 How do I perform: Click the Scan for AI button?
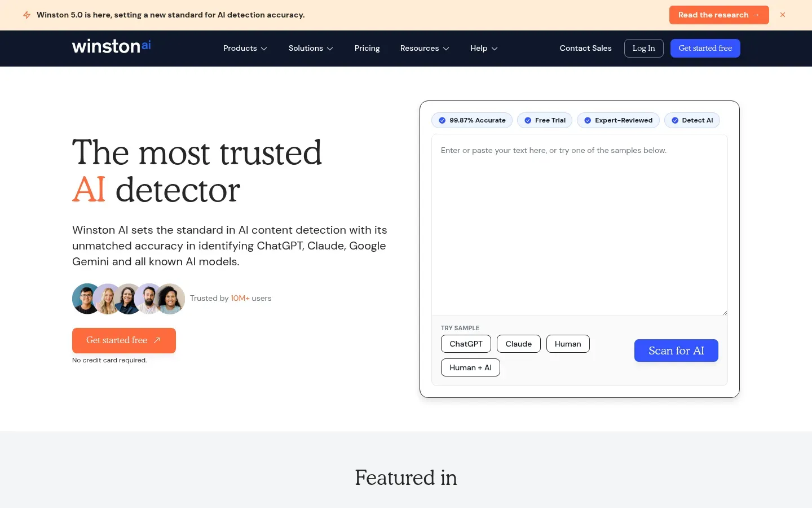pyautogui.click(x=676, y=351)
